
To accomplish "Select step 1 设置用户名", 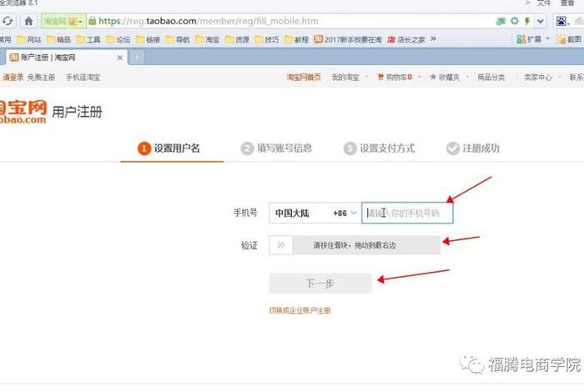I will click(x=169, y=148).
